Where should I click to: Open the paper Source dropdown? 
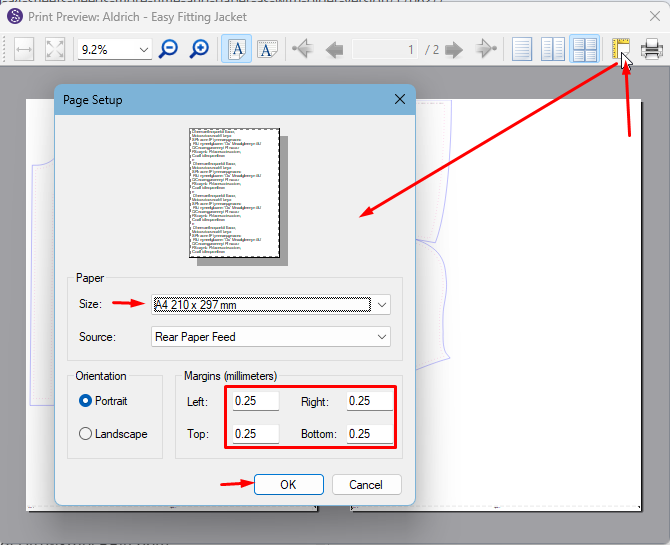(x=382, y=337)
